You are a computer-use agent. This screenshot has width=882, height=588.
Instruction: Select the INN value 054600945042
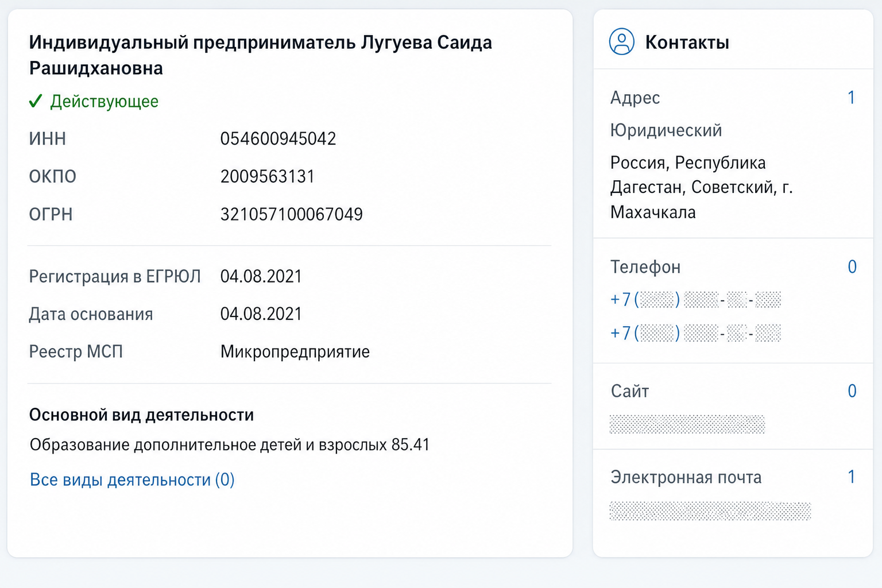tap(278, 138)
